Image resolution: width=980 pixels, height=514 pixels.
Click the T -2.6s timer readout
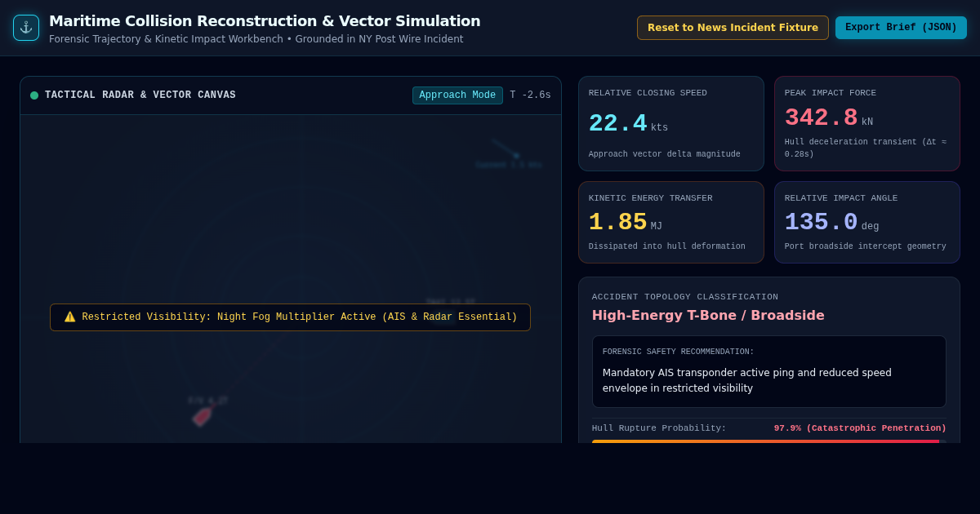(530, 95)
